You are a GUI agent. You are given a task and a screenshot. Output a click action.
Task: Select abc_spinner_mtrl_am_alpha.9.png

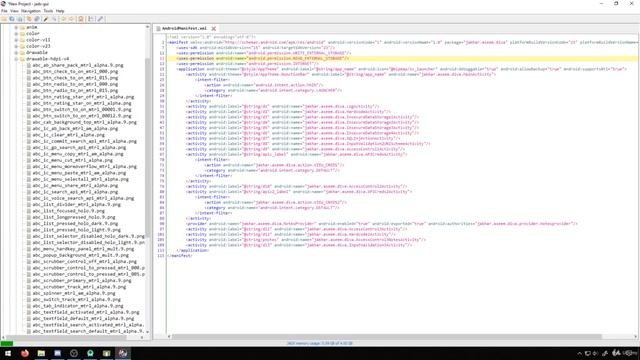(x=74, y=293)
